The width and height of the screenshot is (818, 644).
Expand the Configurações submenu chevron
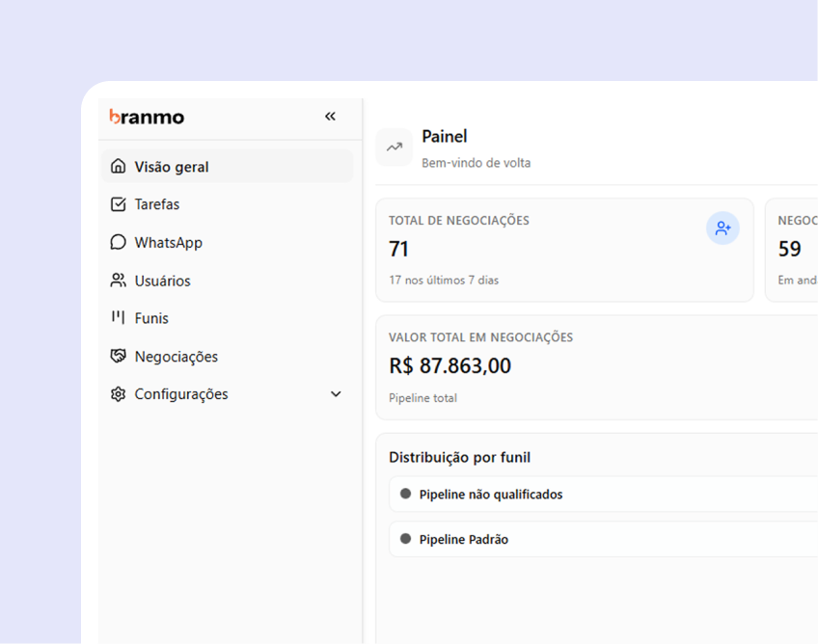pos(336,394)
